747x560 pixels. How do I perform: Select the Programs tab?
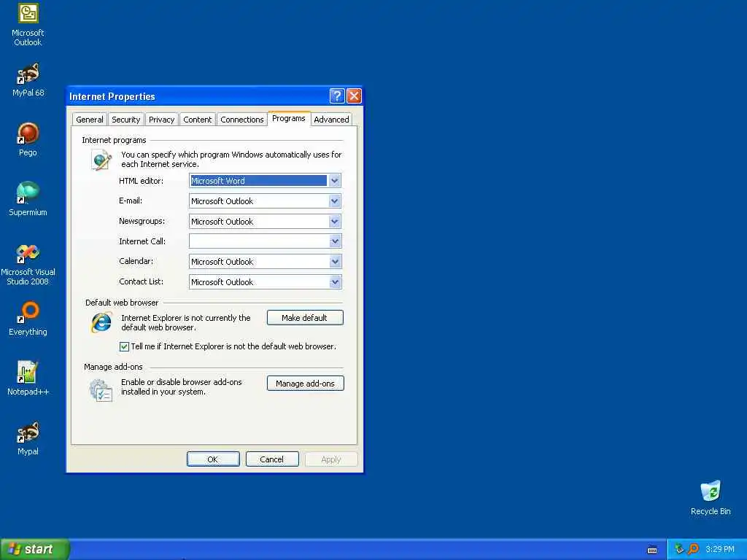[289, 119]
